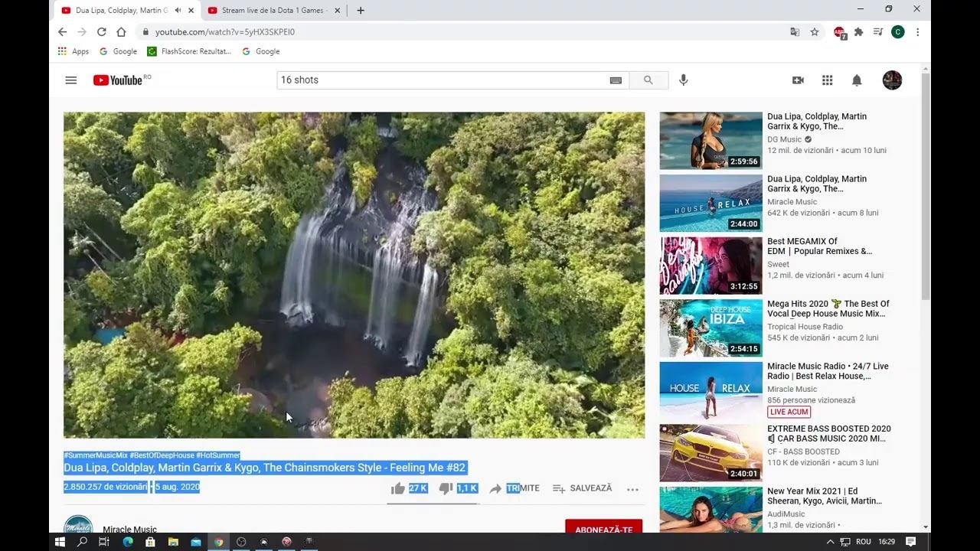980x551 pixels.
Task: Open the AdBlock extension icon
Action: point(840,32)
